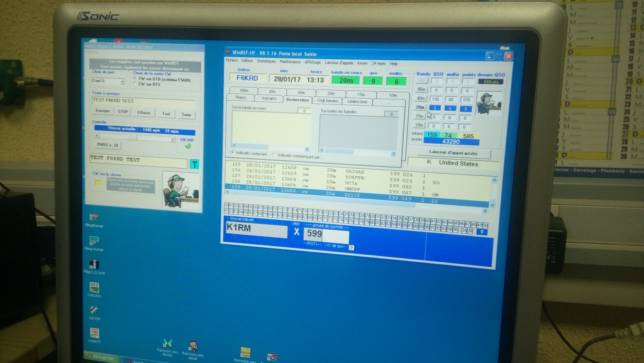Click the yellow CW keyboard field icon
Image resolution: width=644 pixels, height=363 pixels.
point(99,184)
